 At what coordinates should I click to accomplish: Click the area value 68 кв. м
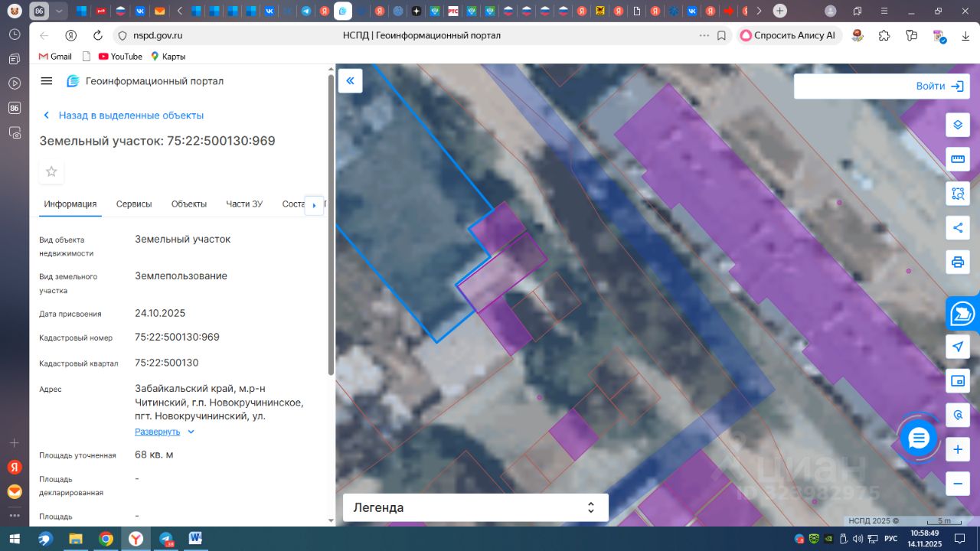[154, 455]
